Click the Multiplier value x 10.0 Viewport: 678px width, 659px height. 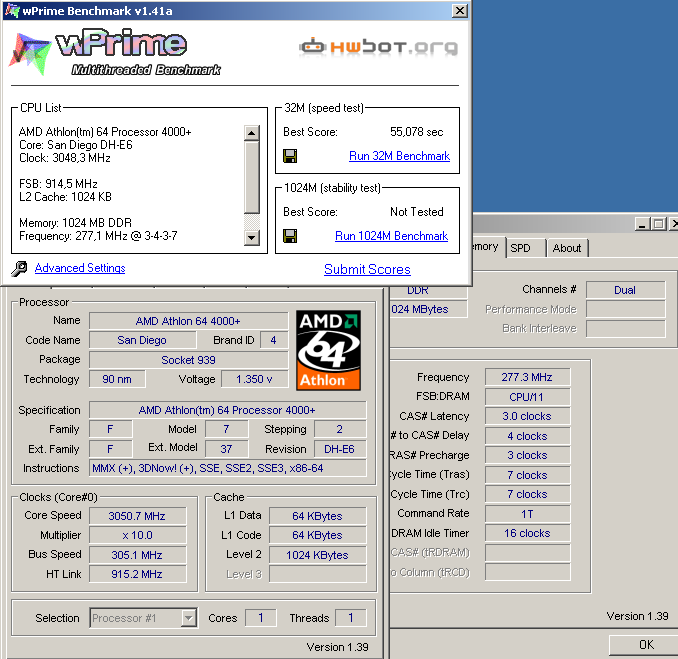coord(137,535)
